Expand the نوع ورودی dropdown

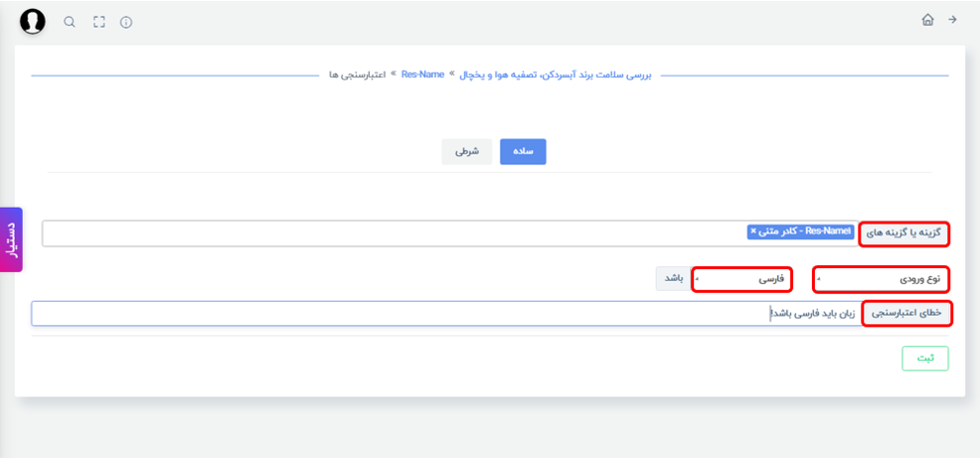(x=882, y=279)
